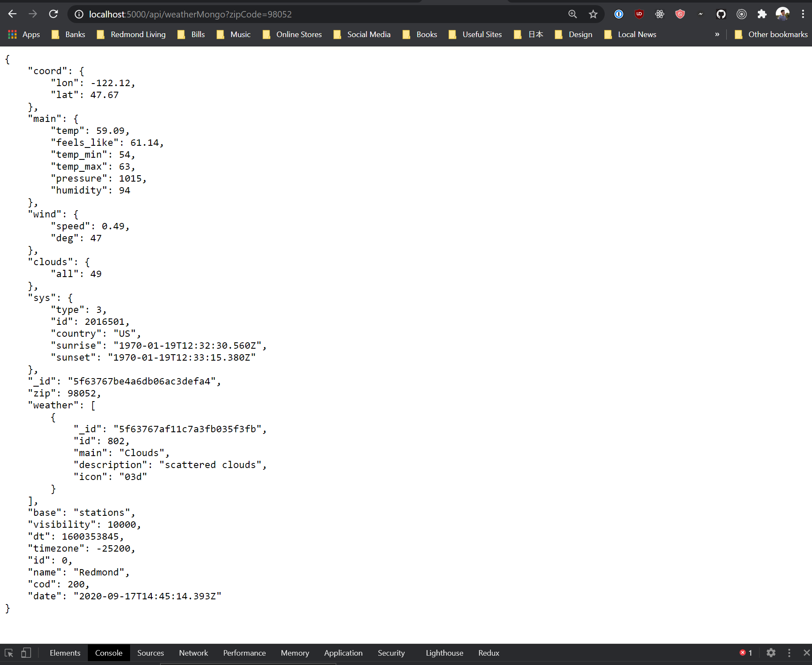Open the 1Password extension
Image resolution: width=812 pixels, height=665 pixels.
(x=618, y=14)
